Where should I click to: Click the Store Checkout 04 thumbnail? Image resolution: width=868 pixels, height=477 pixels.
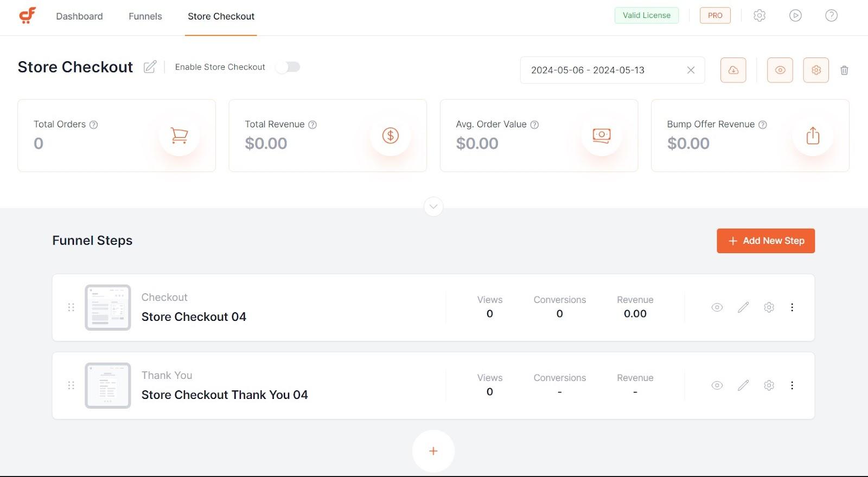[108, 307]
